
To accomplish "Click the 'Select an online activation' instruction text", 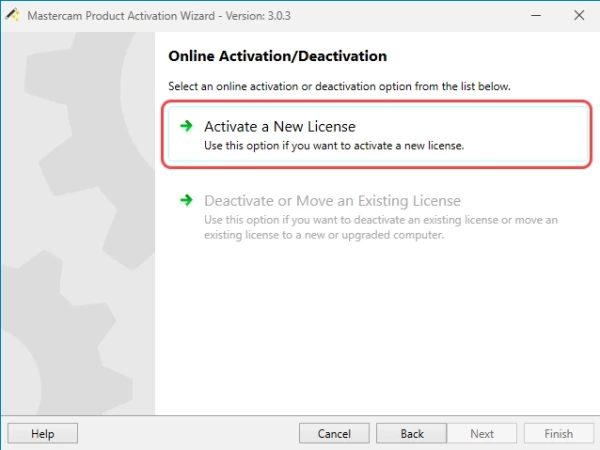I will (339, 86).
